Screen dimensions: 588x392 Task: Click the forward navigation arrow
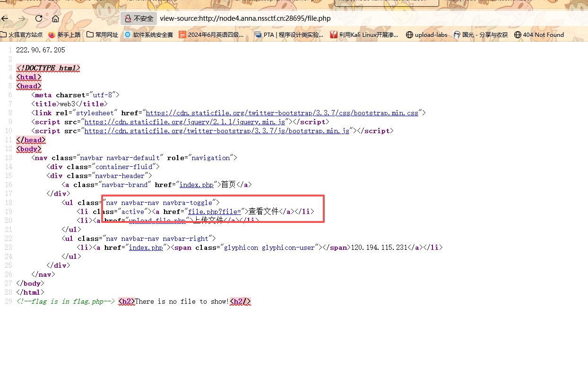pos(22,18)
